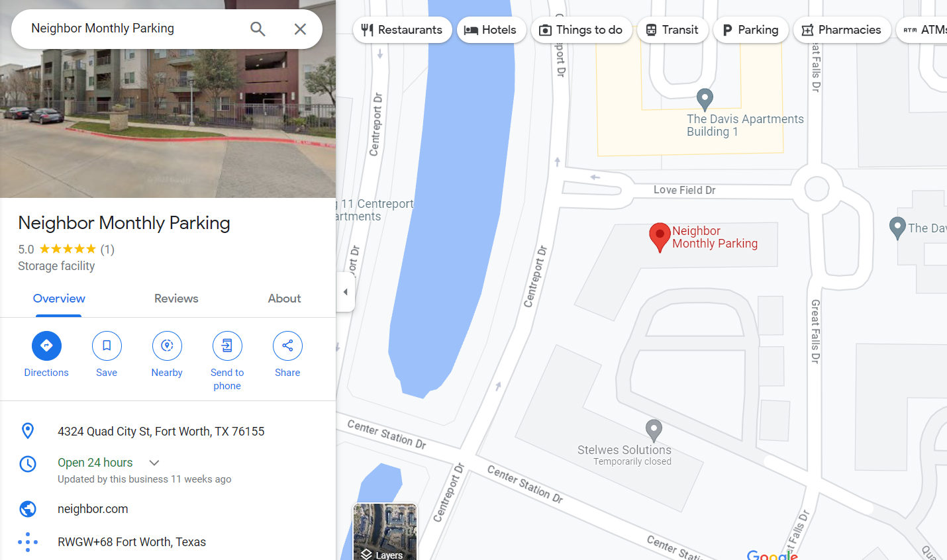This screenshot has height=560, width=947.
Task: Click the search magnifier icon
Action: pyautogui.click(x=258, y=29)
